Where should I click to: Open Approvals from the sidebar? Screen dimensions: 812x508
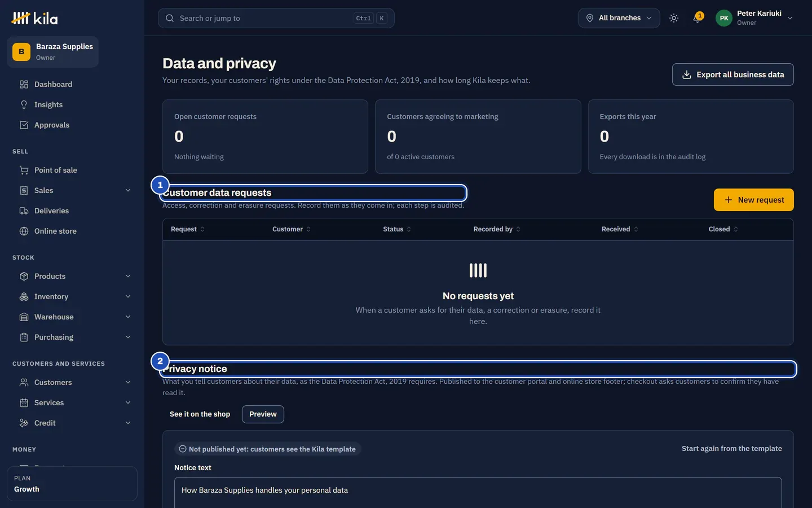(72, 125)
